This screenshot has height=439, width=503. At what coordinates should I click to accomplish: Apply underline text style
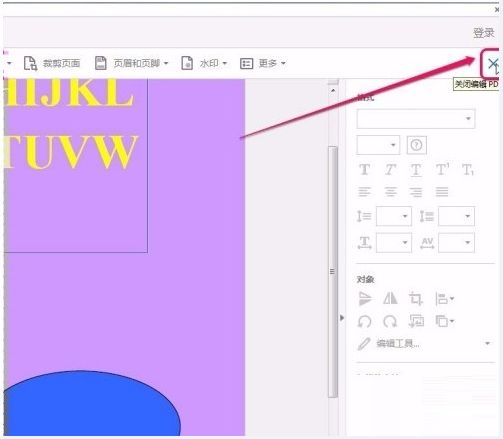click(x=416, y=170)
